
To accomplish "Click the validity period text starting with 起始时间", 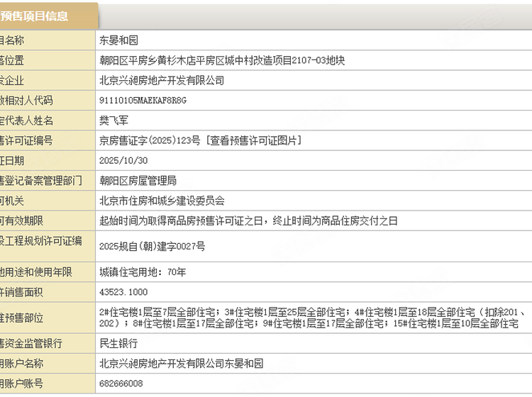I will tap(248, 221).
